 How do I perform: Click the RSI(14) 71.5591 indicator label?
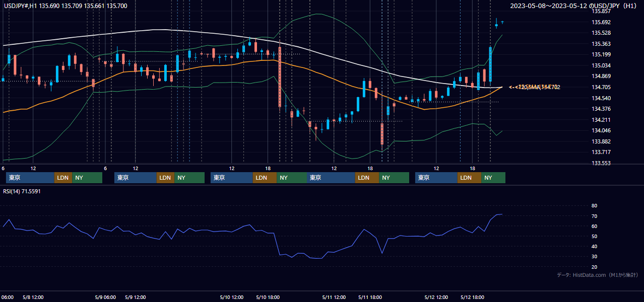22,191
